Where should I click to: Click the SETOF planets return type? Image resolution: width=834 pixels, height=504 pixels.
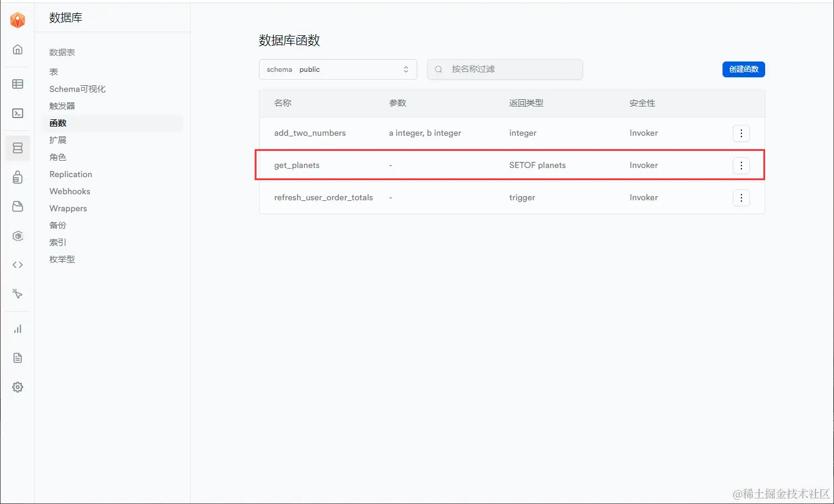click(x=537, y=166)
